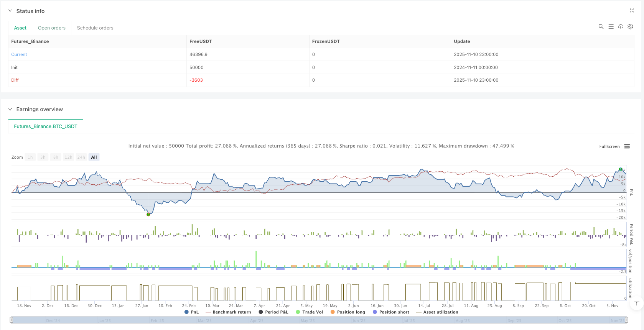This screenshot has width=644, height=330.
Task: Hide Trade Vol series via legend
Action: pos(309,312)
